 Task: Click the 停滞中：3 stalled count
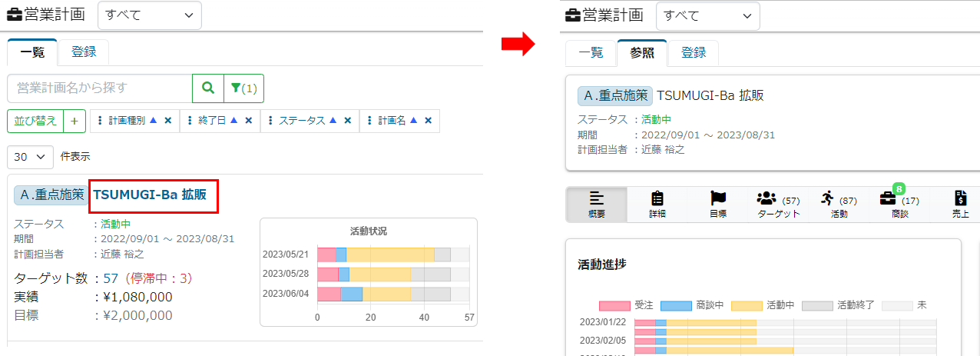157,278
